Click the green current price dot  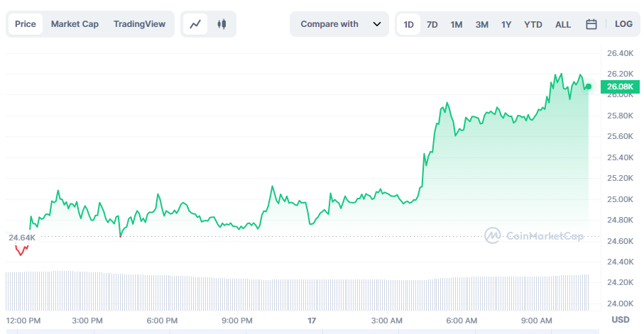(x=588, y=87)
